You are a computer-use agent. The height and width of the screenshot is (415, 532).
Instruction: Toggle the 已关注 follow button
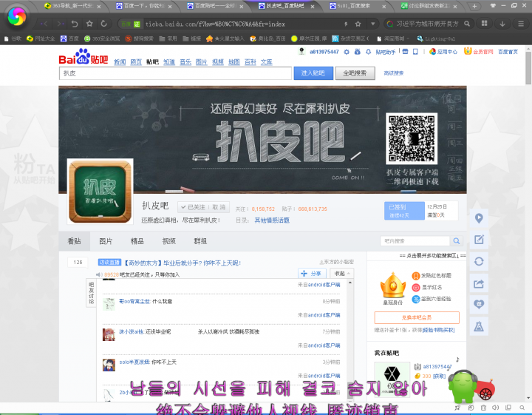[x=193, y=207]
